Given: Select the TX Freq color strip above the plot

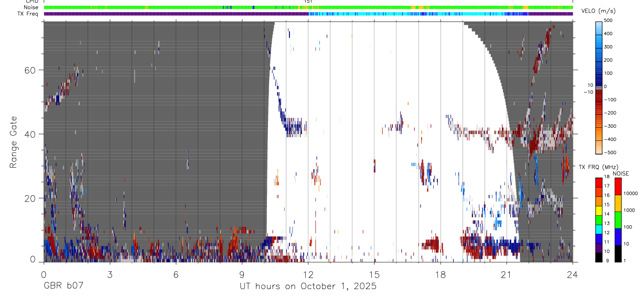Looking at the screenshot, I should [308, 14].
